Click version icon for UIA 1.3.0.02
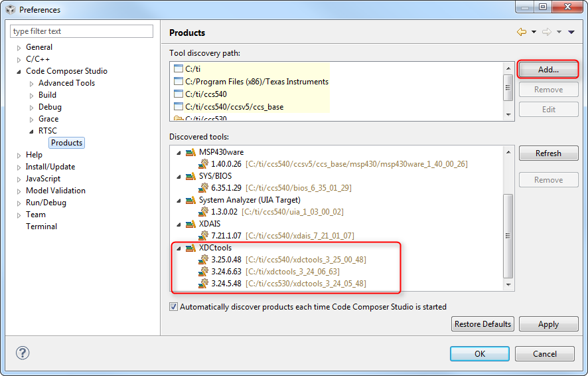The width and height of the screenshot is (588, 376). (203, 212)
